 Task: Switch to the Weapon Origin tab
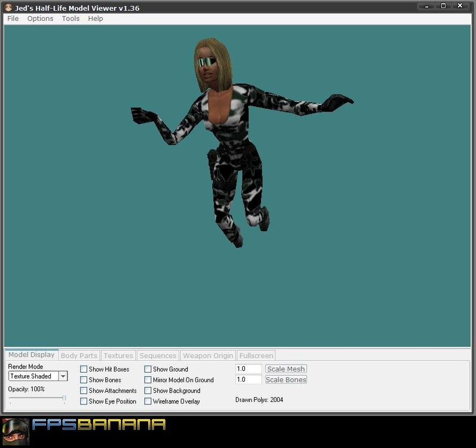pyautogui.click(x=208, y=355)
